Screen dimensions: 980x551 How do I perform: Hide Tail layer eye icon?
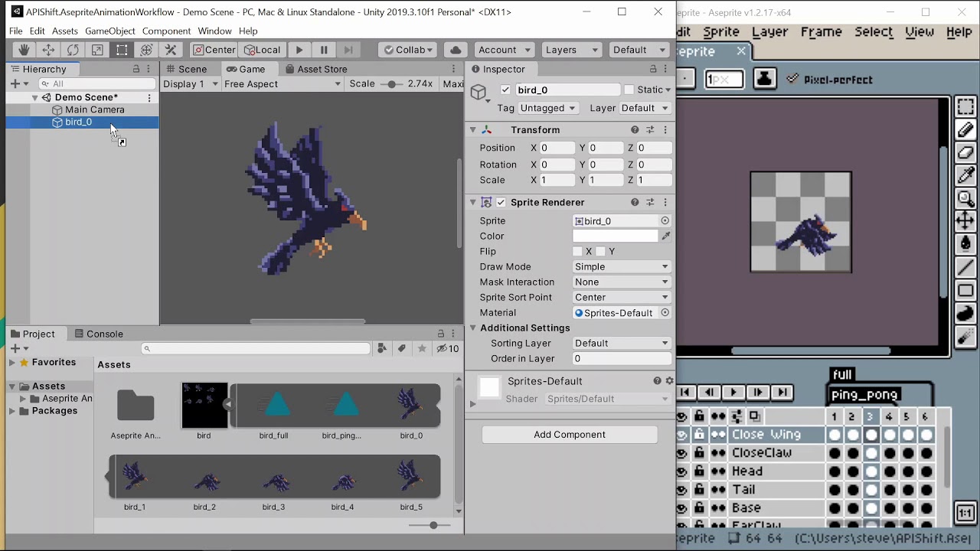(x=682, y=490)
